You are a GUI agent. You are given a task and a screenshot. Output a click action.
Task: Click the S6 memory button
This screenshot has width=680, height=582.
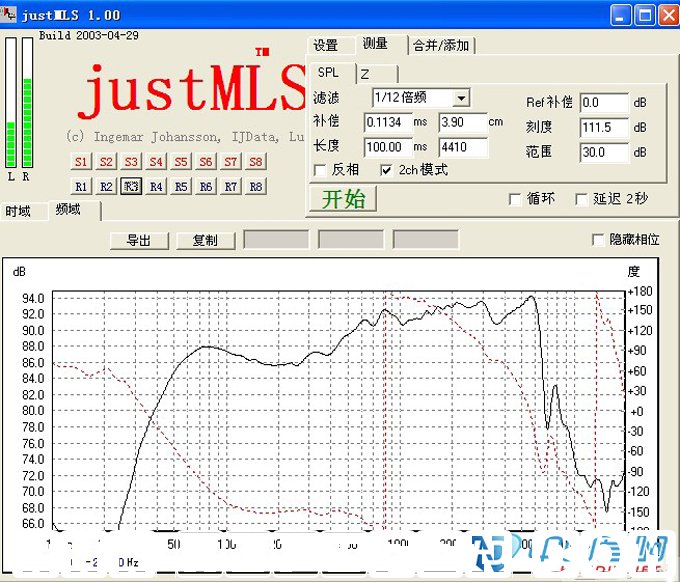click(x=206, y=162)
